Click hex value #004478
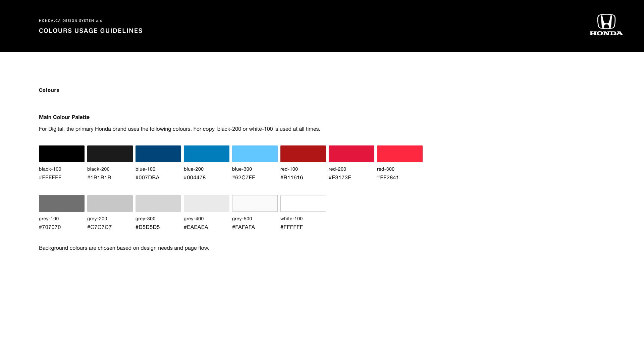644x362 pixels. coord(195,178)
